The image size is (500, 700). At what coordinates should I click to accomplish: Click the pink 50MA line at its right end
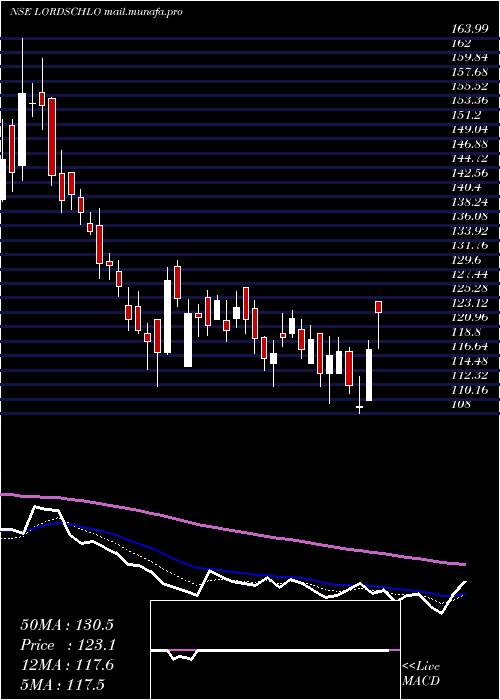point(462,564)
